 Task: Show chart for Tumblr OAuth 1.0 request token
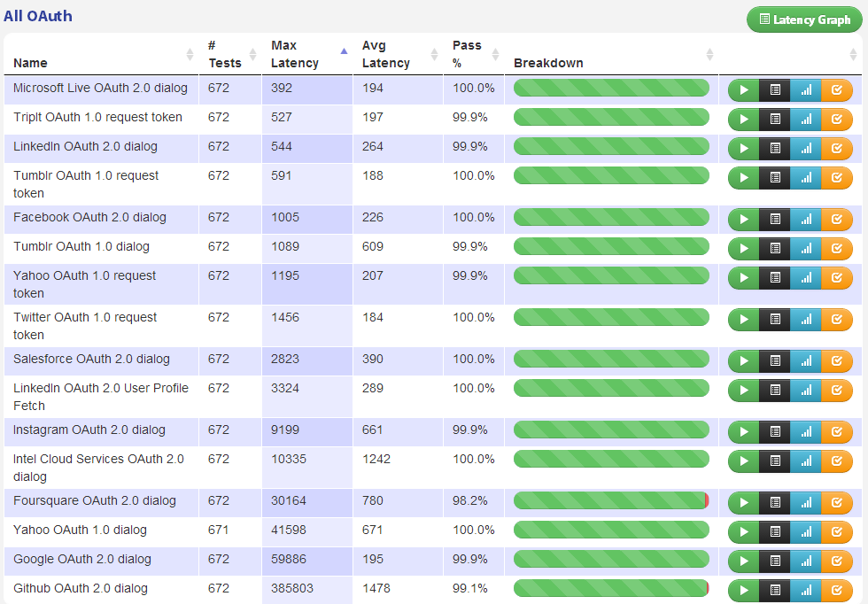coord(806,178)
